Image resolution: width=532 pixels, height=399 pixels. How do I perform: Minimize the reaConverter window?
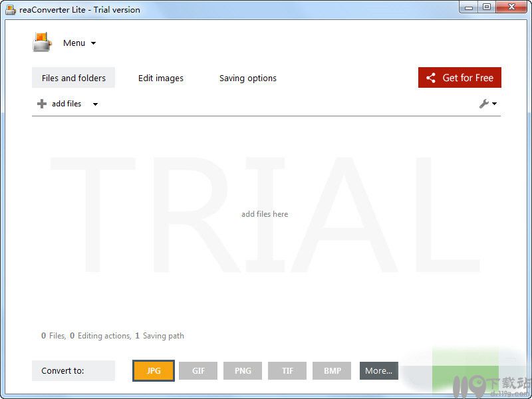469,7
